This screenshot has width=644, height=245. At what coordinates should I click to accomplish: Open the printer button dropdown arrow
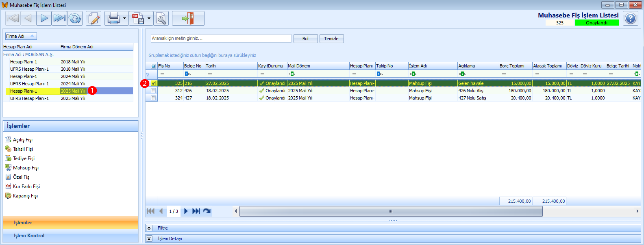[124, 18]
